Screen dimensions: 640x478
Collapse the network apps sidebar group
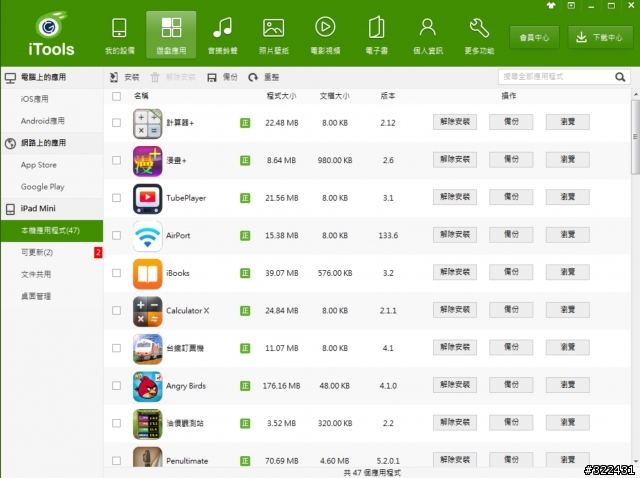coord(52,143)
